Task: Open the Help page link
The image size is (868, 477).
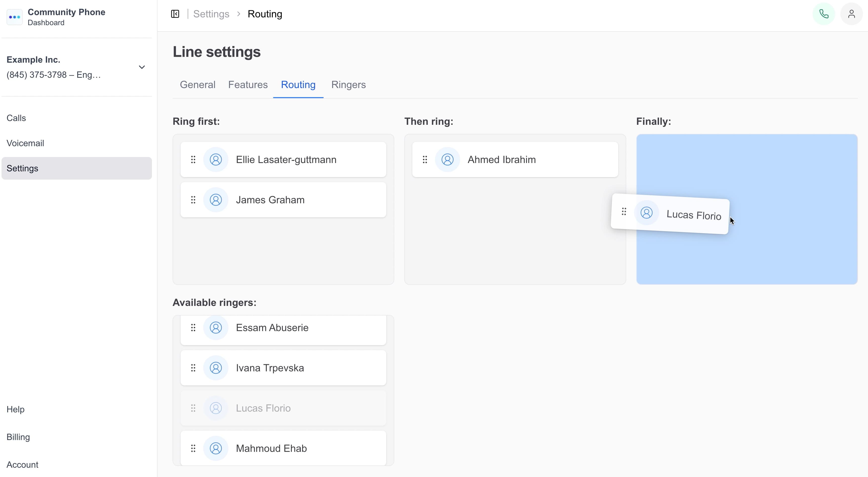Action: tap(16, 409)
